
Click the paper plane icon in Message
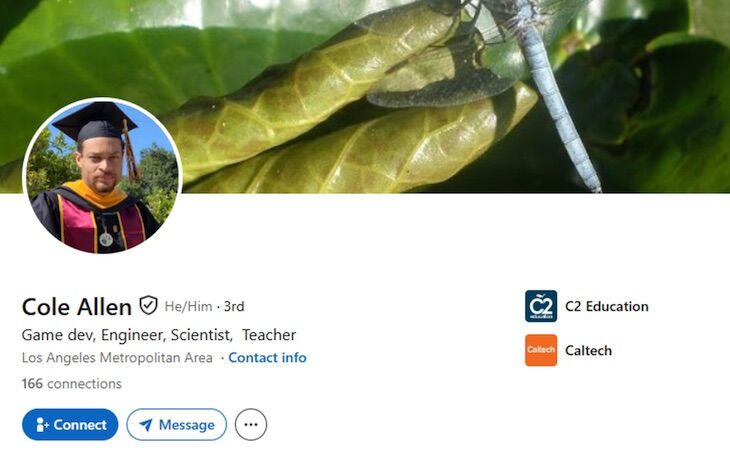(x=146, y=425)
